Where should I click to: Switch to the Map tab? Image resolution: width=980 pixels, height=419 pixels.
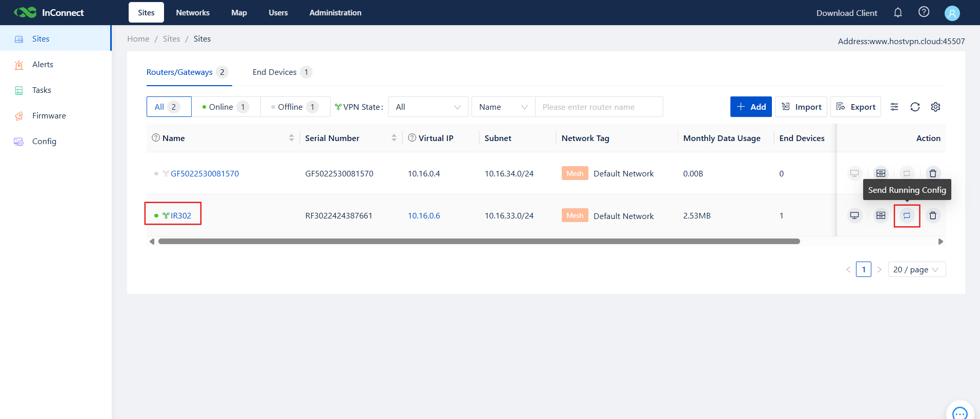click(x=239, y=12)
